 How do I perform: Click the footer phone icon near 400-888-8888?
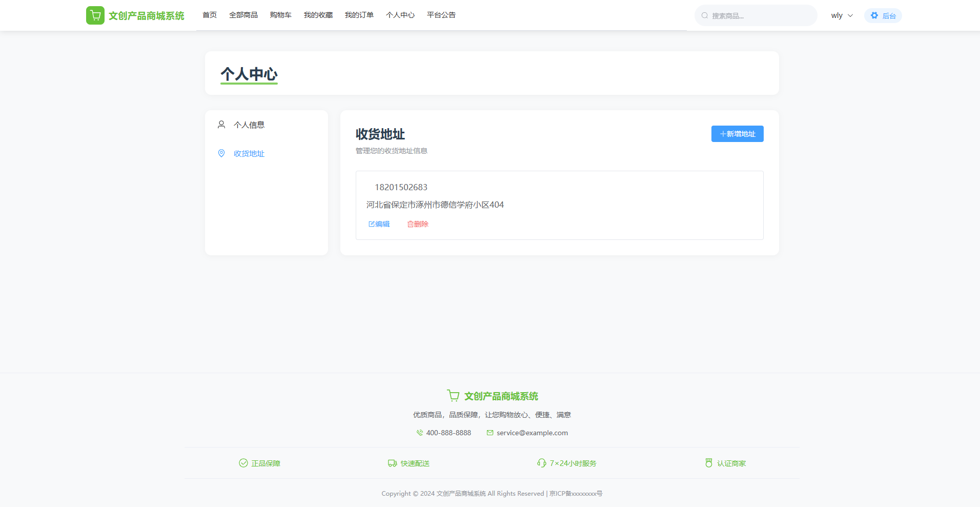point(420,433)
